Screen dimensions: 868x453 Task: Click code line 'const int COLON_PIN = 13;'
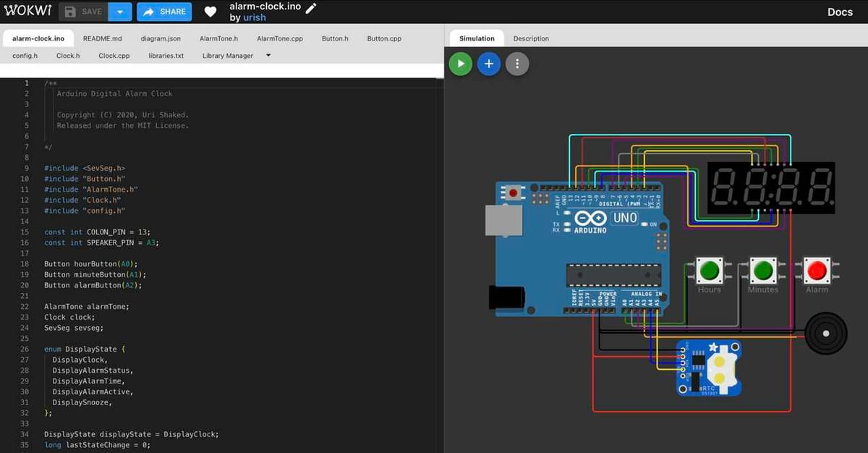[x=97, y=232]
